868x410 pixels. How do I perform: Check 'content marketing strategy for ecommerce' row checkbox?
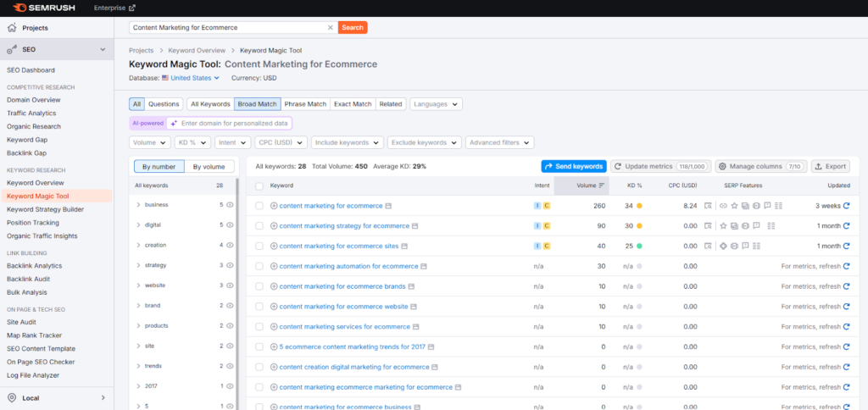(259, 225)
